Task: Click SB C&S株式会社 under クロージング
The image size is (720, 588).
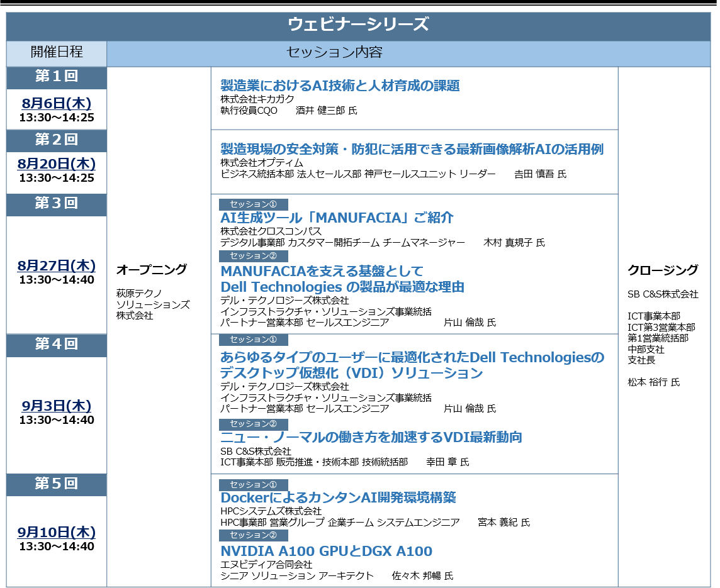Action: (x=663, y=294)
